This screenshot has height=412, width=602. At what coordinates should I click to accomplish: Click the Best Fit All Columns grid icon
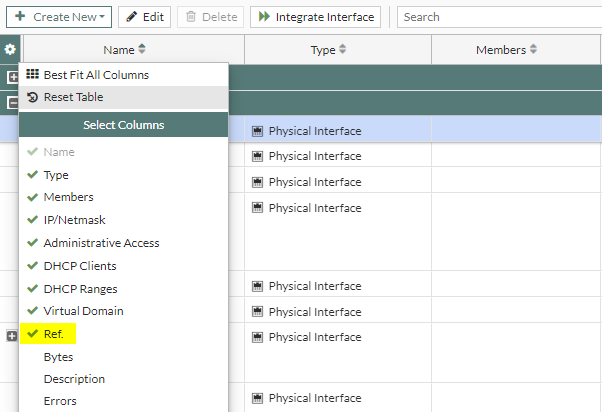pos(33,75)
